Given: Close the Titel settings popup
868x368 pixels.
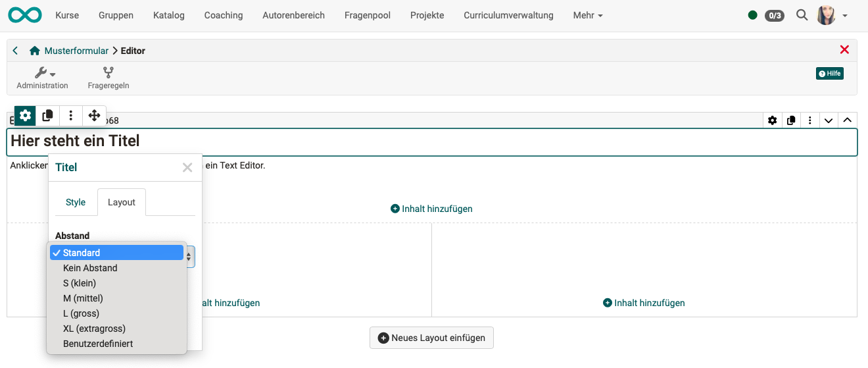Looking at the screenshot, I should coord(187,167).
